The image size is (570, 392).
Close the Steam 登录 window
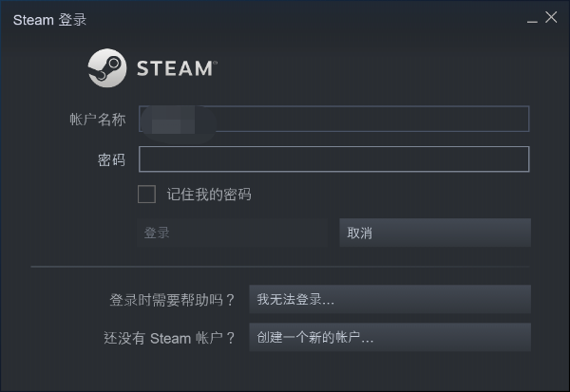coord(551,17)
